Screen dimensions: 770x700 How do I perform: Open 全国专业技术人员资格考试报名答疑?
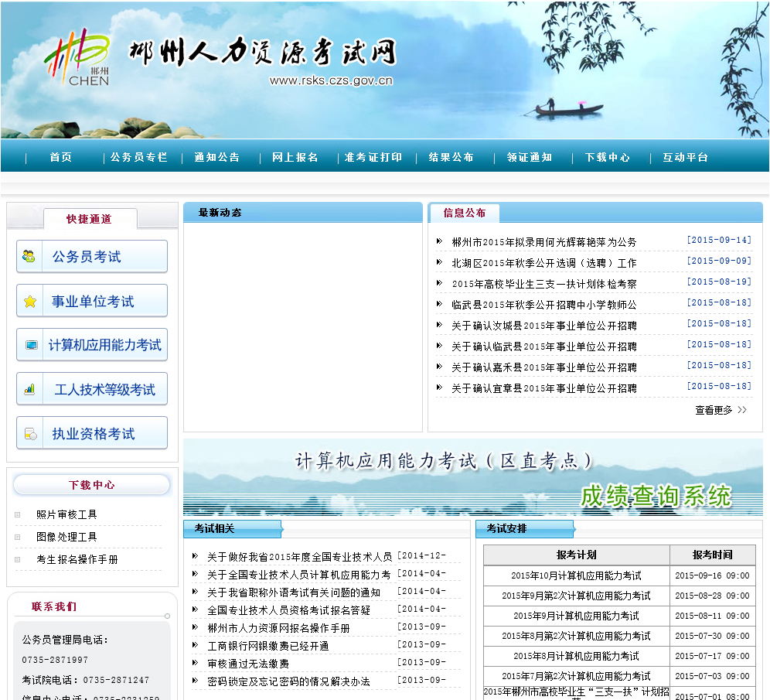click(x=289, y=610)
